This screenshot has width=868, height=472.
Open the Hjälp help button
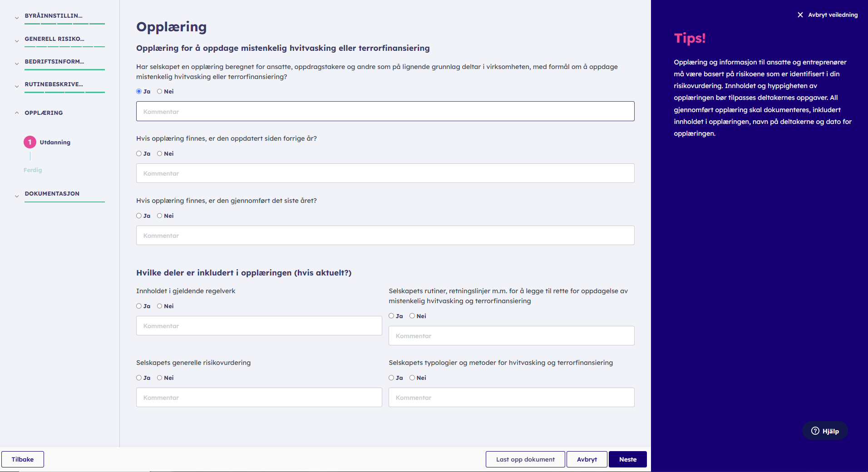click(x=825, y=431)
